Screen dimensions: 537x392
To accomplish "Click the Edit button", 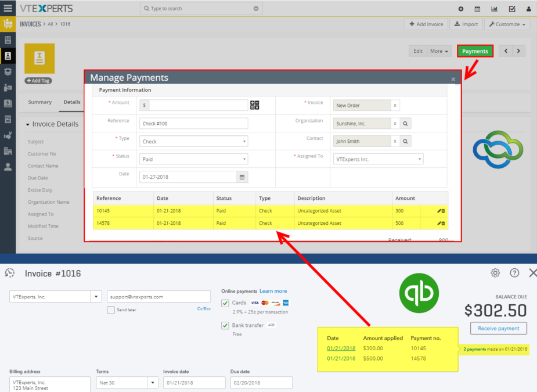I will [418, 51].
